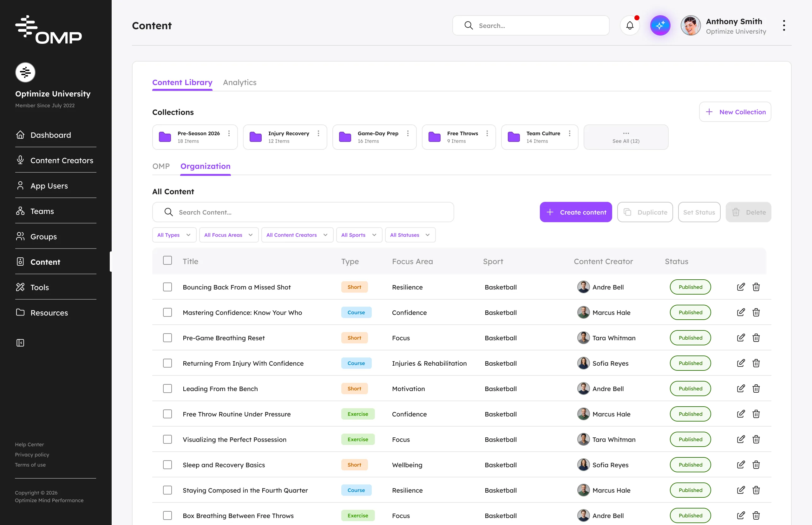Click the New Collection button
Screen dimensions: 812x525
pyautogui.click(x=735, y=112)
